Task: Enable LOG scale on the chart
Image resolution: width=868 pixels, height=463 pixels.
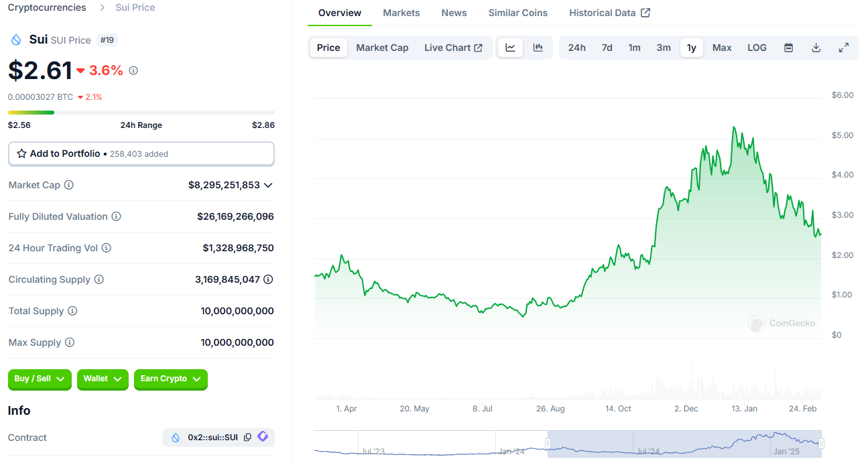Action: pyautogui.click(x=757, y=47)
